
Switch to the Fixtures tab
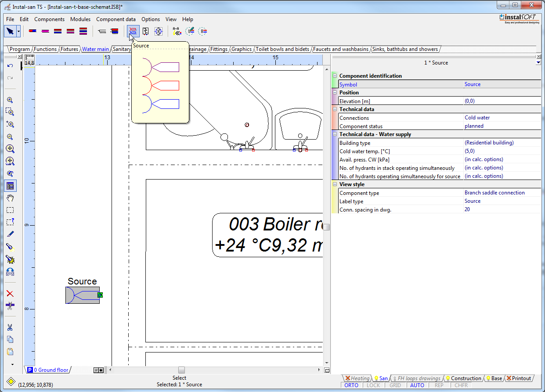(69, 49)
